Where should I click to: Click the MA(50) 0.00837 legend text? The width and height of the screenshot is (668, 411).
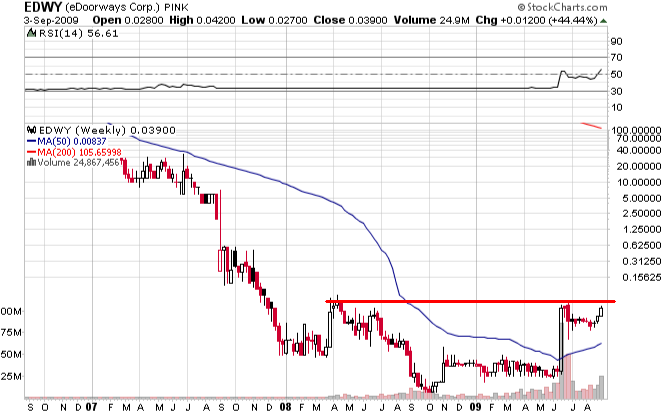point(72,141)
